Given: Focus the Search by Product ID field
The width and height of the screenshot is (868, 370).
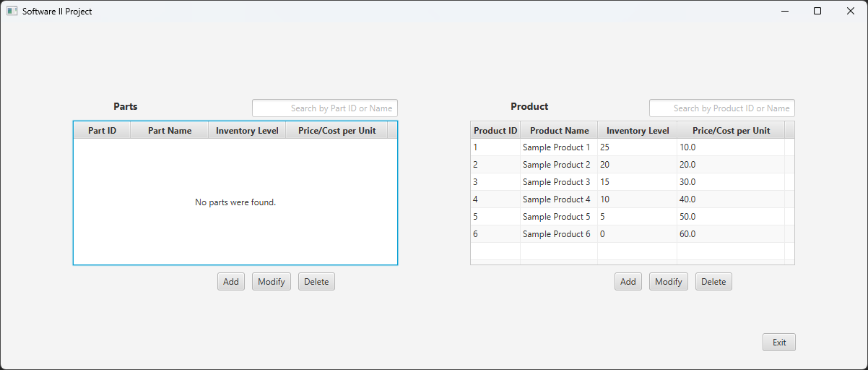Looking at the screenshot, I should (x=722, y=108).
